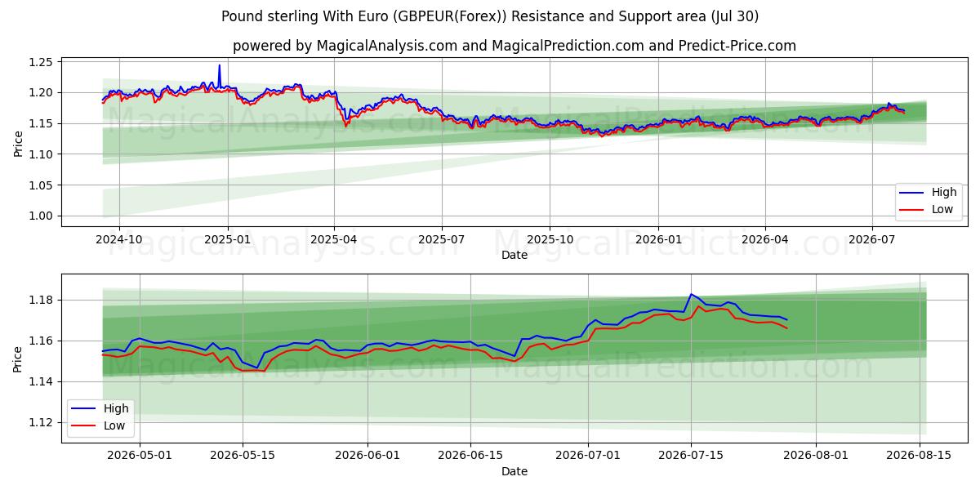This screenshot has height=490, width=980.
Task: Click the 2025-10 date tick label
Action: coord(550,239)
